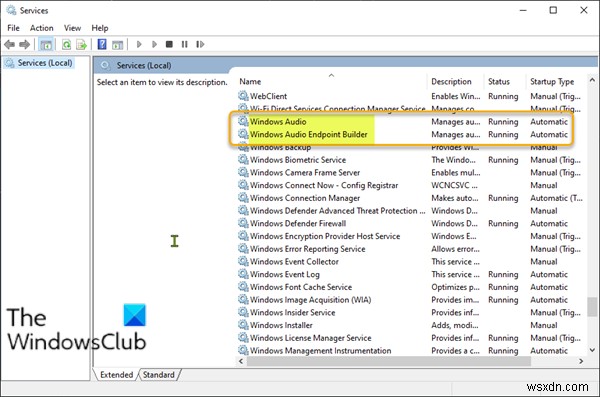The image size is (600, 397).
Task: Click the Refresh toolbar icon
Action: (67, 44)
